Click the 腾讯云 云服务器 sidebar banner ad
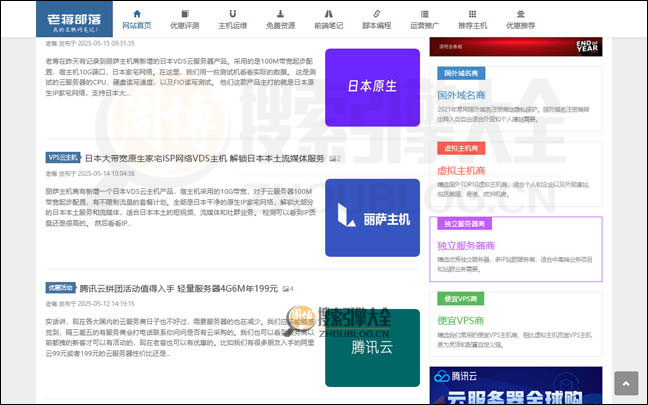 coord(516,385)
